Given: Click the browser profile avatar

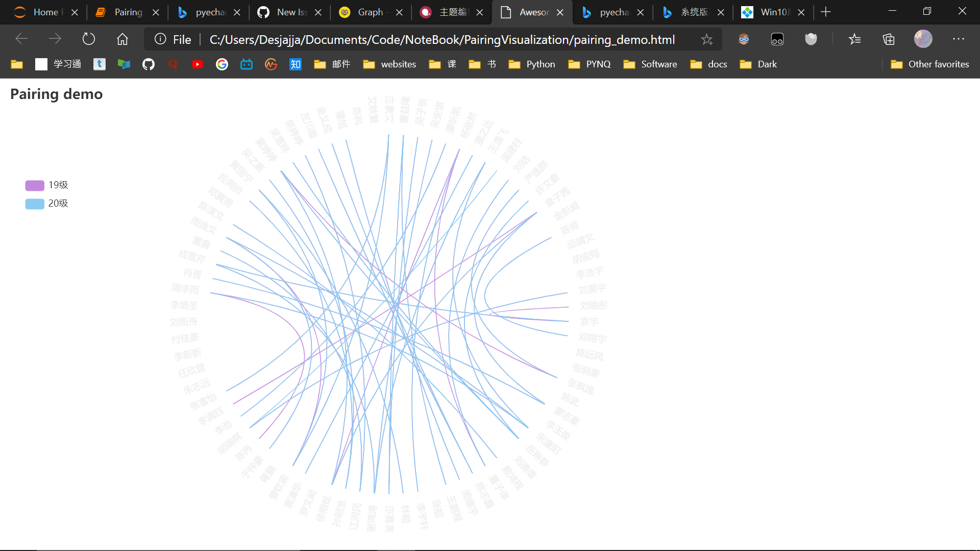Looking at the screenshot, I should pos(923,39).
